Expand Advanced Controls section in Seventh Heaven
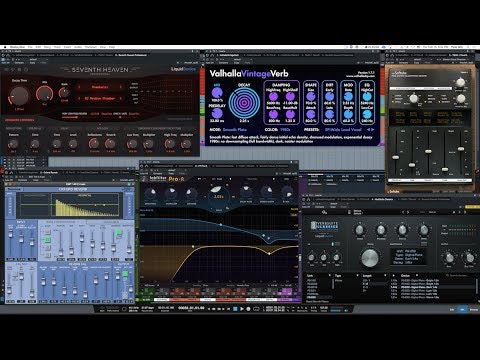 [x=19, y=120]
